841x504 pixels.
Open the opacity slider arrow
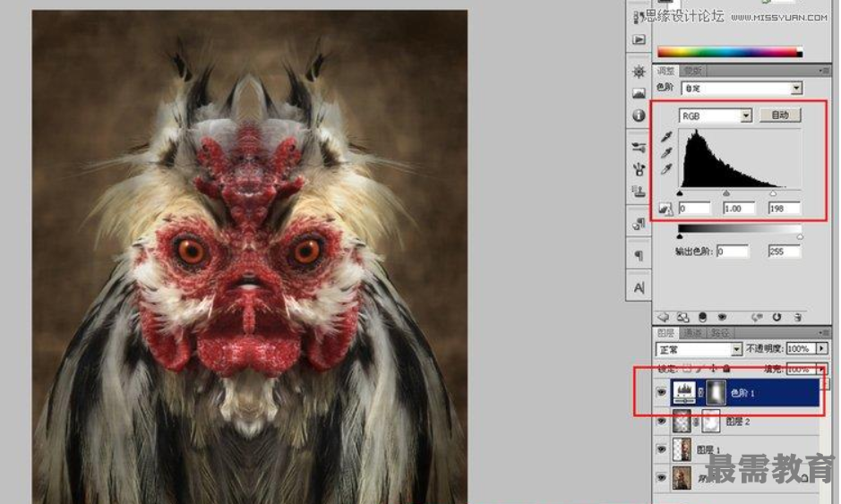tap(822, 348)
